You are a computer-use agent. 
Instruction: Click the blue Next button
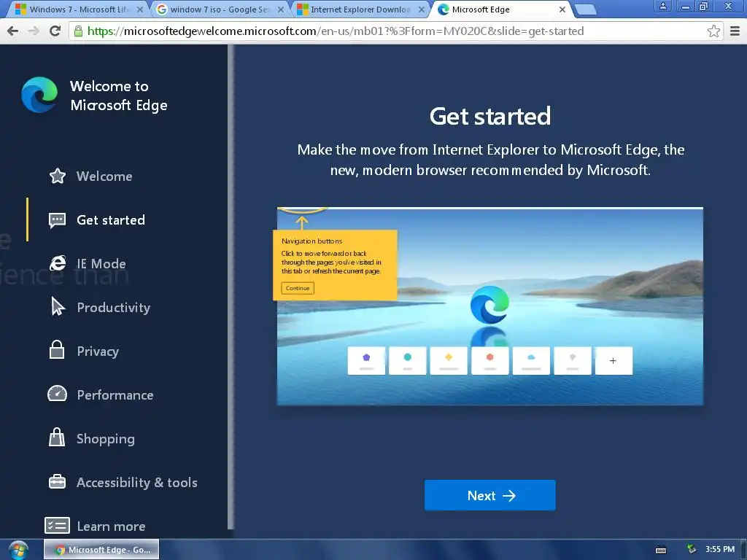489,495
